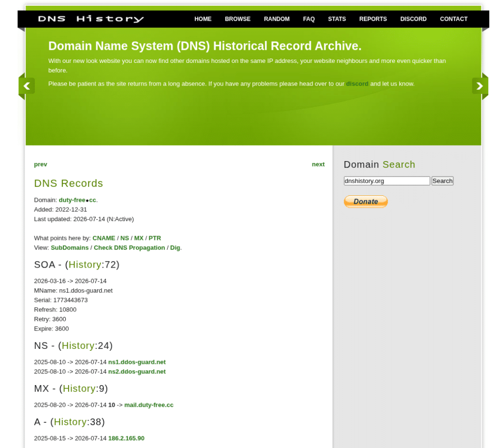Image resolution: width=495 pixels, height=448 pixels.
Task: Open the REPORTS menu item
Action: [x=373, y=19]
